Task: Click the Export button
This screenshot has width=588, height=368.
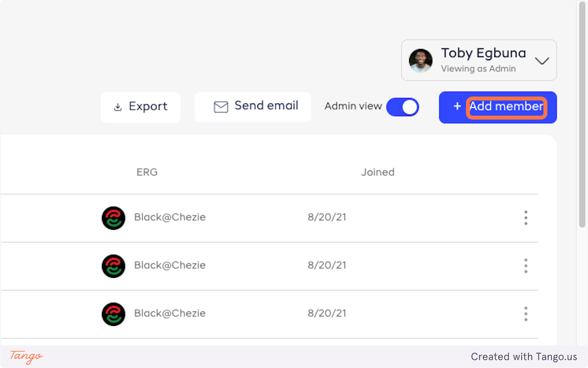Action: [141, 107]
